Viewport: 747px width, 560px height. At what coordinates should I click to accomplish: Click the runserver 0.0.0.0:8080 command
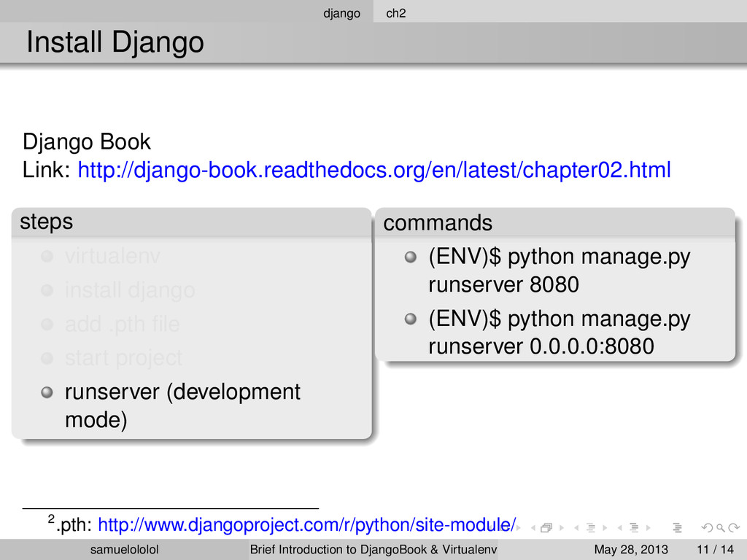point(560,332)
